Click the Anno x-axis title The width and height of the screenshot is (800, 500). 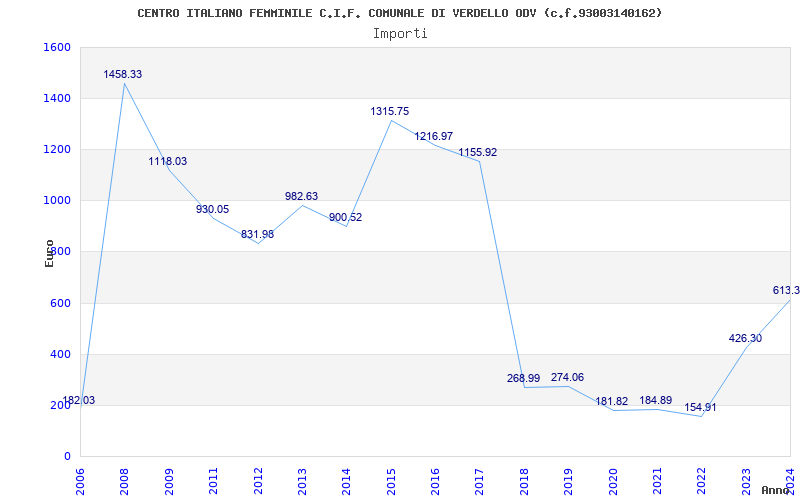tap(776, 490)
